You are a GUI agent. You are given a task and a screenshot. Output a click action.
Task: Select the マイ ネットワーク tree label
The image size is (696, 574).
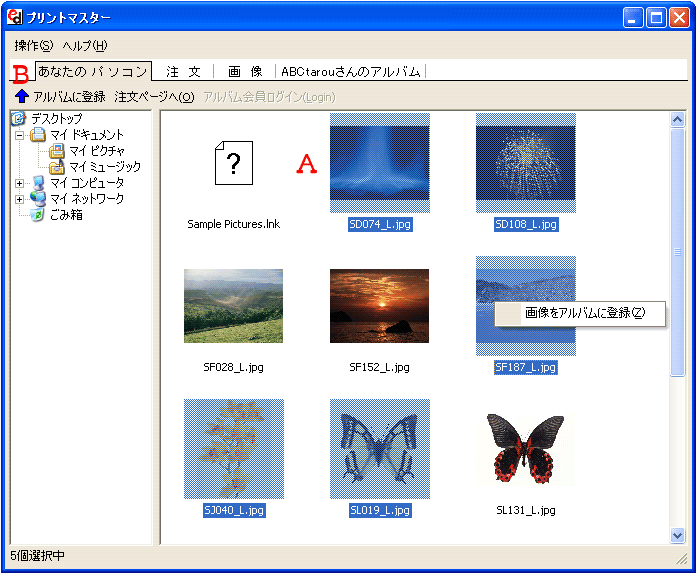click(87, 198)
